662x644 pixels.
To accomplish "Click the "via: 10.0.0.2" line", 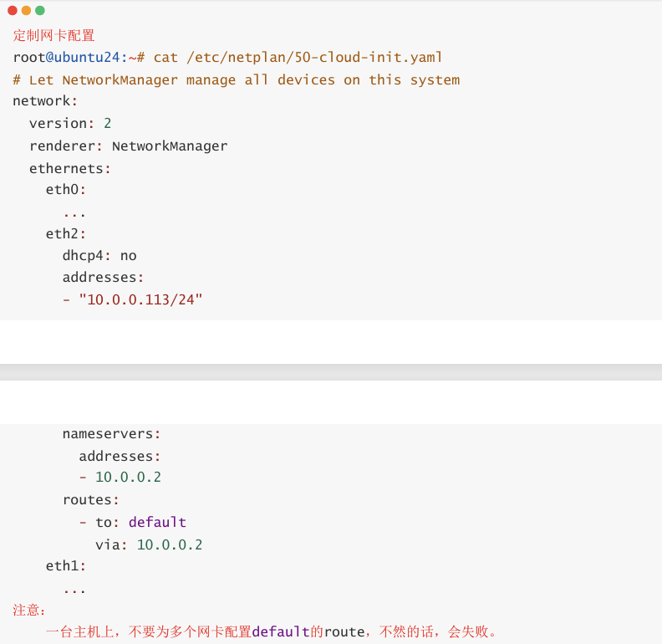I will (149, 544).
